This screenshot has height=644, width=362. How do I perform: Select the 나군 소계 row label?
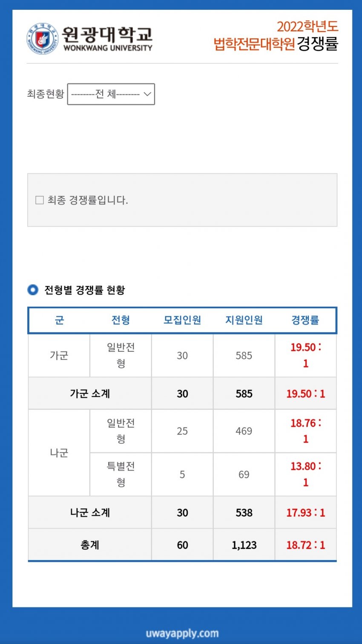90,512
